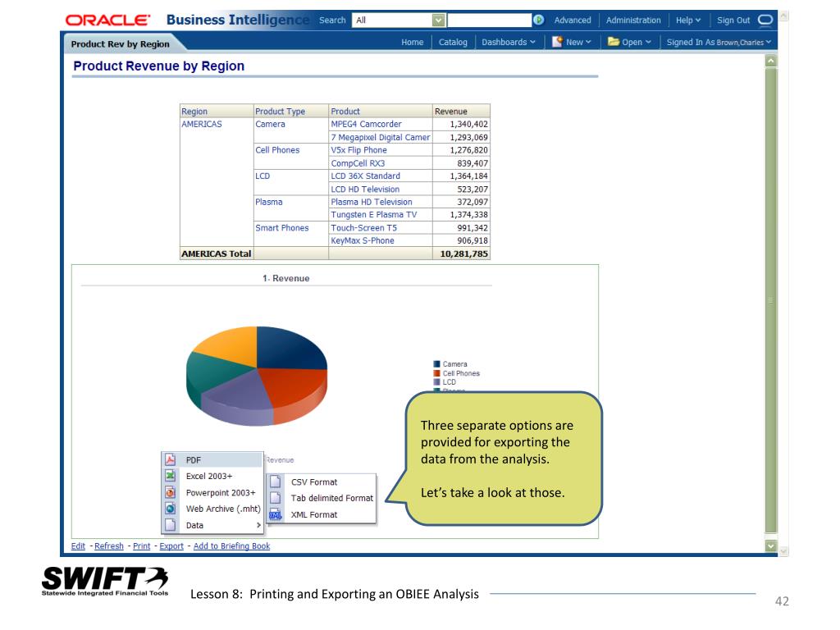Click the scrollbar down arrow
This screenshot has width=840, height=630.
tap(771, 546)
